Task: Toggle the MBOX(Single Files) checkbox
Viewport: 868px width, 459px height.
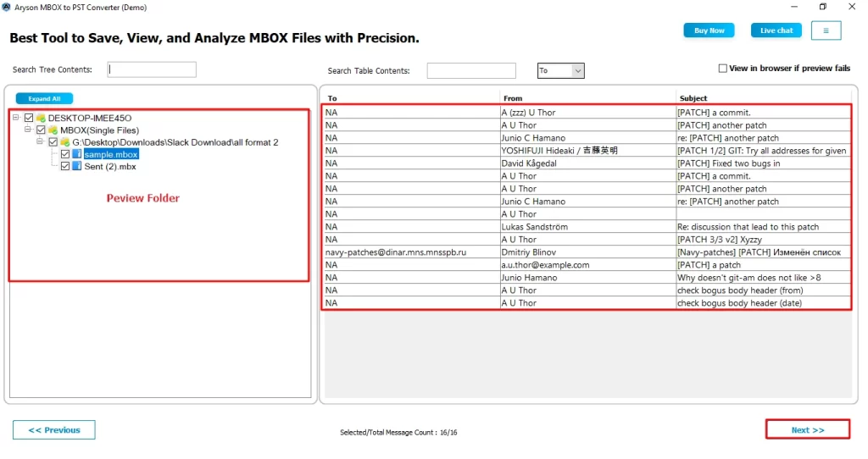Action: 41,130
